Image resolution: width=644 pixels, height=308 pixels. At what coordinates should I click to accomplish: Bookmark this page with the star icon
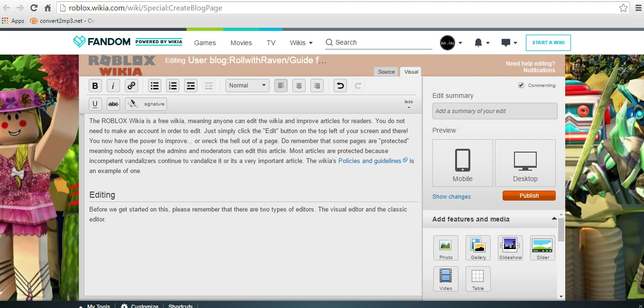[623, 8]
